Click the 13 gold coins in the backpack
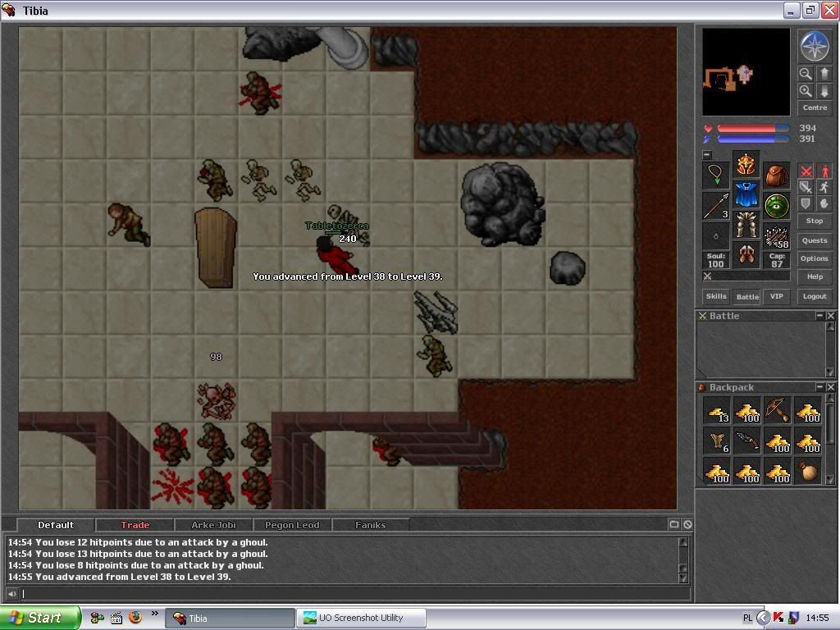Viewport: 840px width, 630px height. [x=717, y=412]
